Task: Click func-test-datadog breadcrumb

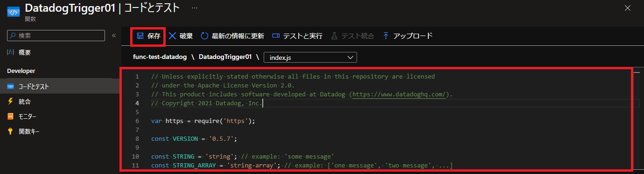Action: pyautogui.click(x=160, y=57)
